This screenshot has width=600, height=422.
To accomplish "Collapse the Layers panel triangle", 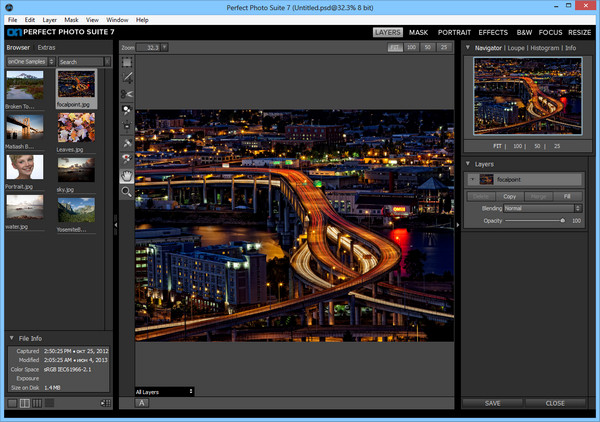I will coord(468,164).
